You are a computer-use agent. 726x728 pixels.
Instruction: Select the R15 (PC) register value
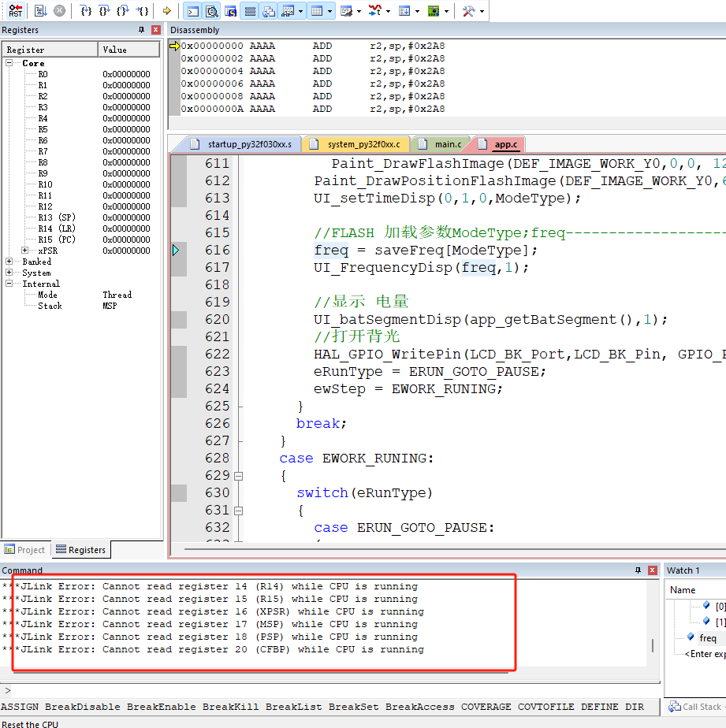click(x=126, y=240)
